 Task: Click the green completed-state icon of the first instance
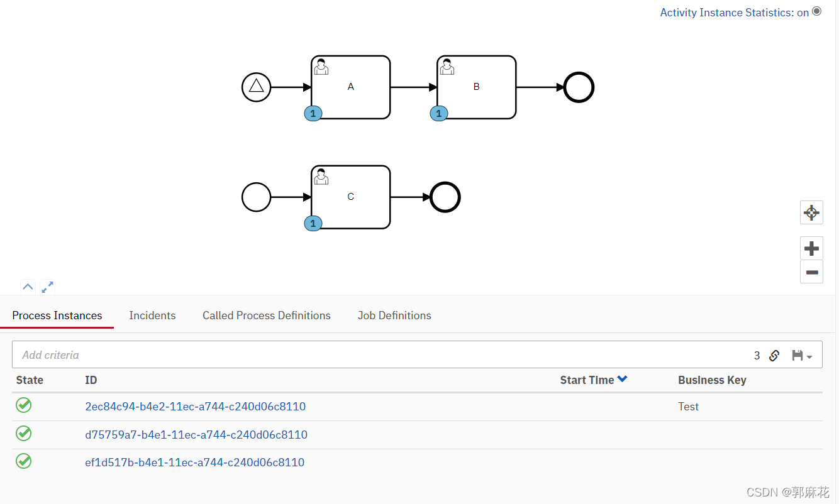click(23, 405)
